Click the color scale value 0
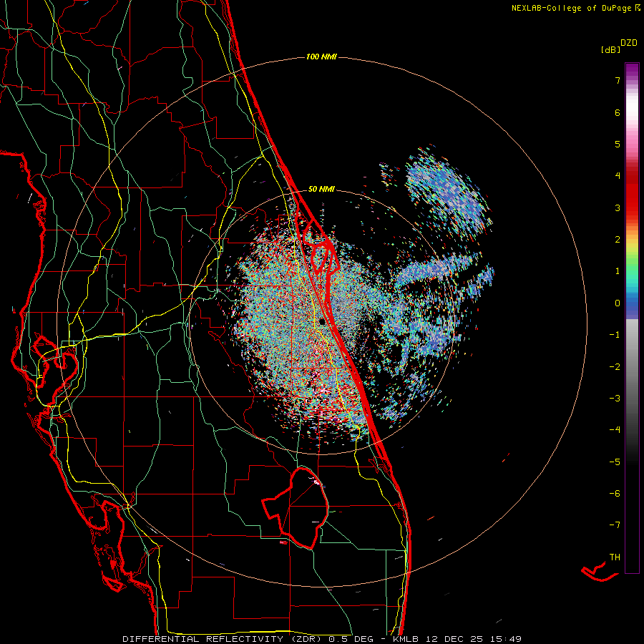The height and width of the screenshot is (644, 644). coord(618,303)
